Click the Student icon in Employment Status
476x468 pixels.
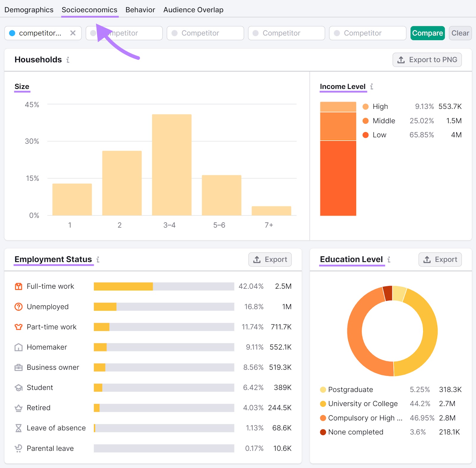18,387
